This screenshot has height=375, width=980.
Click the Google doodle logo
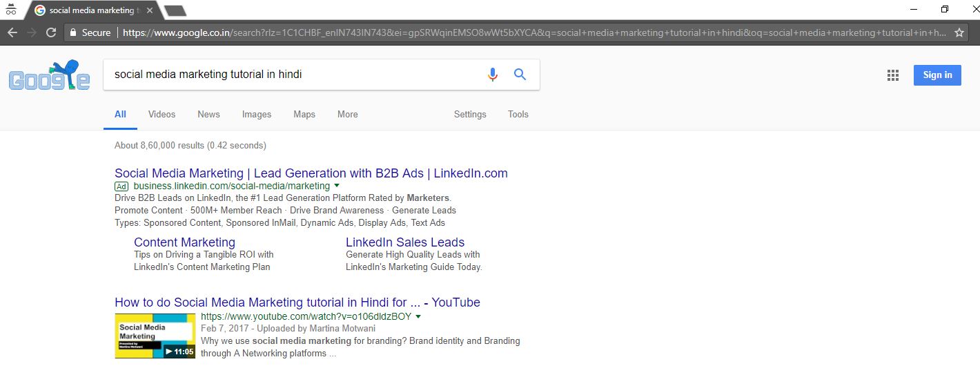pos(49,76)
